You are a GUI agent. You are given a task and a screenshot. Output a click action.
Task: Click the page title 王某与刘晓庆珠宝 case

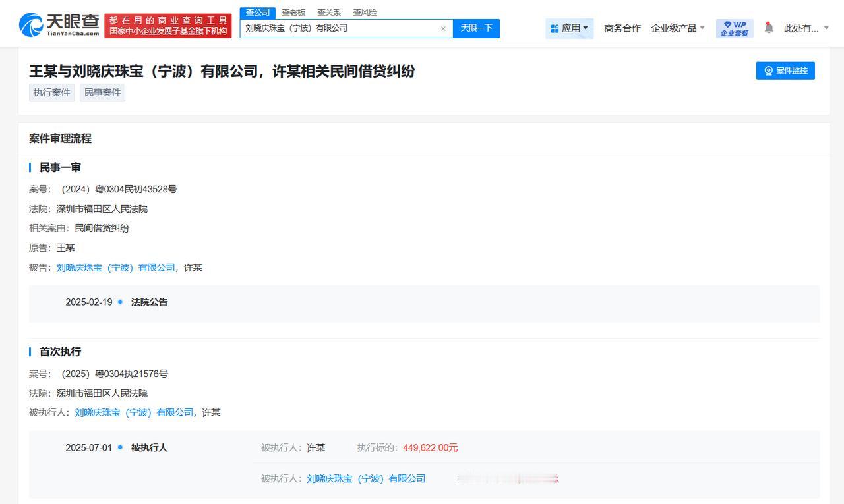(222, 71)
